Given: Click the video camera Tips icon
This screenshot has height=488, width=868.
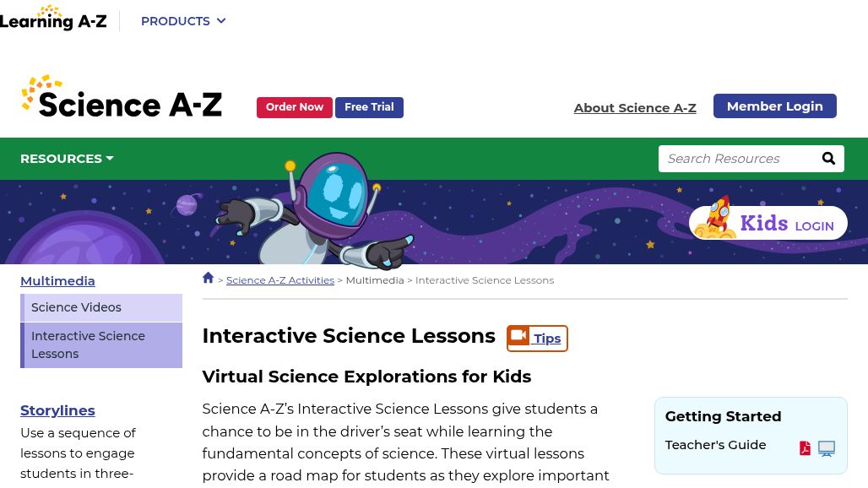Looking at the screenshot, I should pyautogui.click(x=518, y=337).
